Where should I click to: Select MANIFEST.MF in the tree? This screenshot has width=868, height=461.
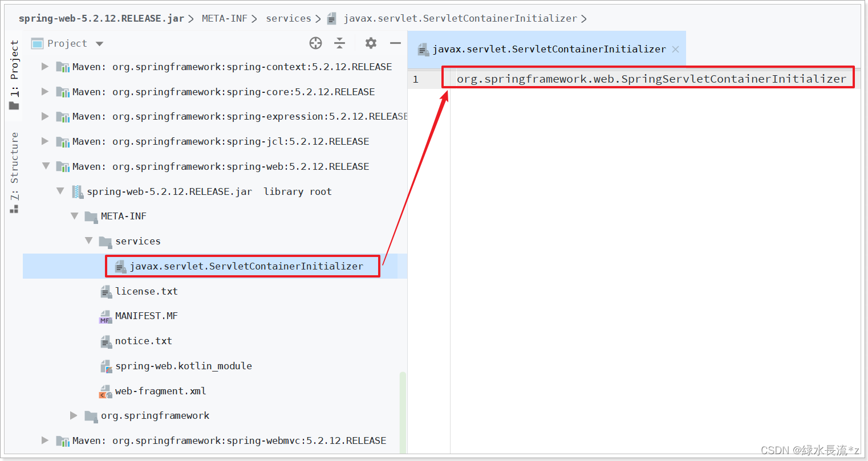[147, 316]
